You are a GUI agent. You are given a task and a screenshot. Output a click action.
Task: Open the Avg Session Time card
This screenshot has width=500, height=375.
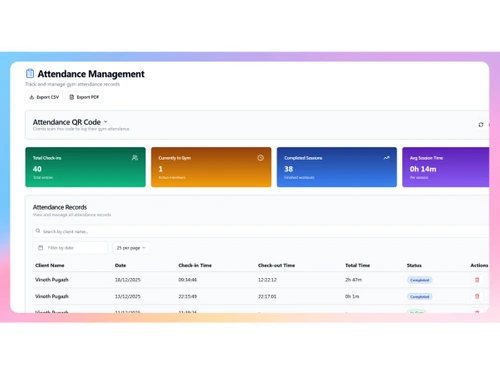coord(446,167)
